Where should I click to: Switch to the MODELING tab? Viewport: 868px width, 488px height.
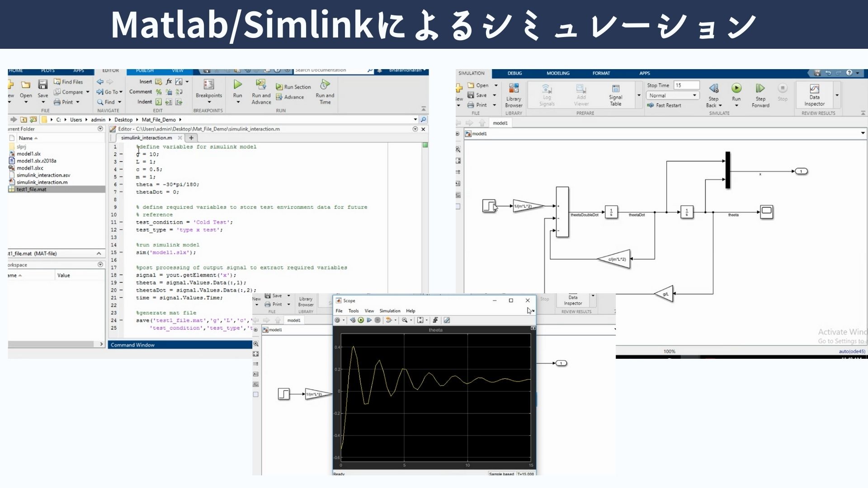[558, 73]
